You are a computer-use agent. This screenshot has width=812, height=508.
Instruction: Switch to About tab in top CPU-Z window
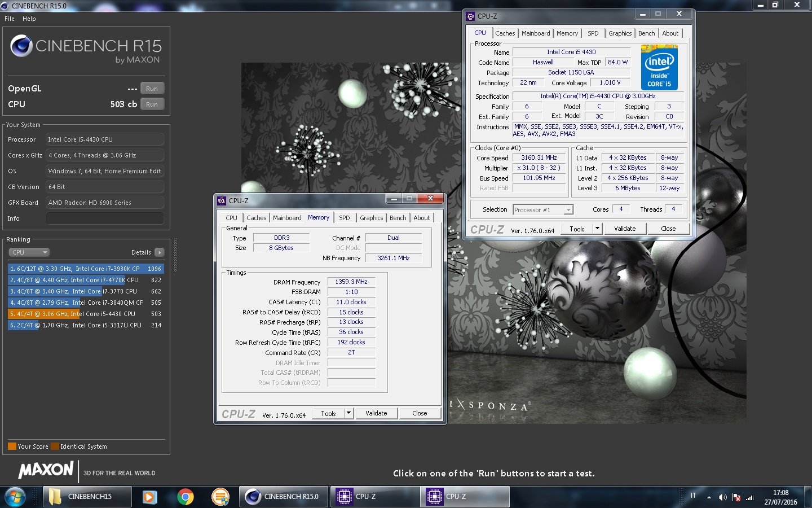pos(670,33)
